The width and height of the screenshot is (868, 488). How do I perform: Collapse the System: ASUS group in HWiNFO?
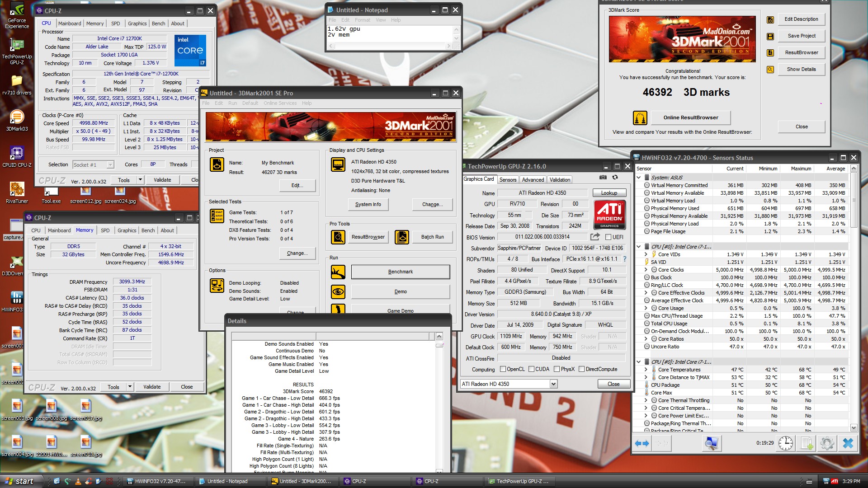(639, 178)
